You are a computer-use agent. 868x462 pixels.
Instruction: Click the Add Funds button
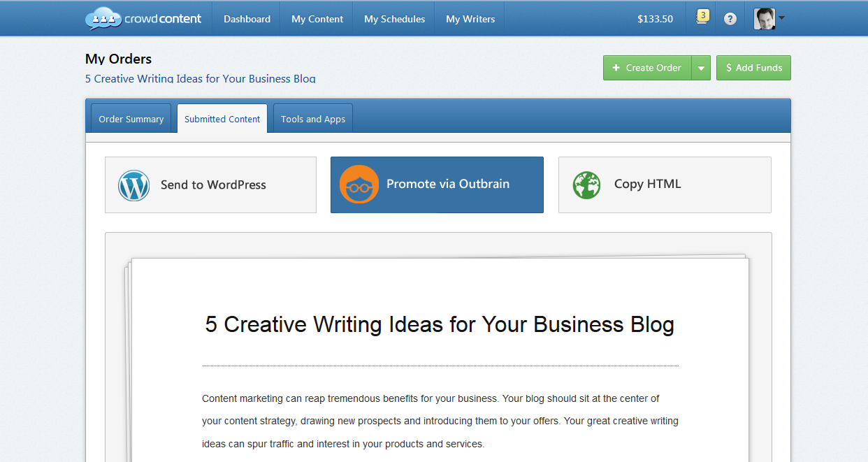point(753,68)
